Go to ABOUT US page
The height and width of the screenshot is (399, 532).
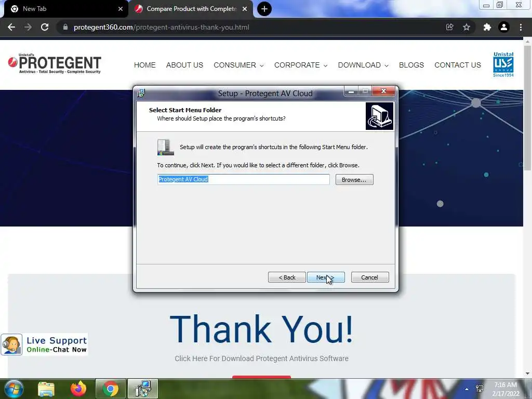pos(184,65)
